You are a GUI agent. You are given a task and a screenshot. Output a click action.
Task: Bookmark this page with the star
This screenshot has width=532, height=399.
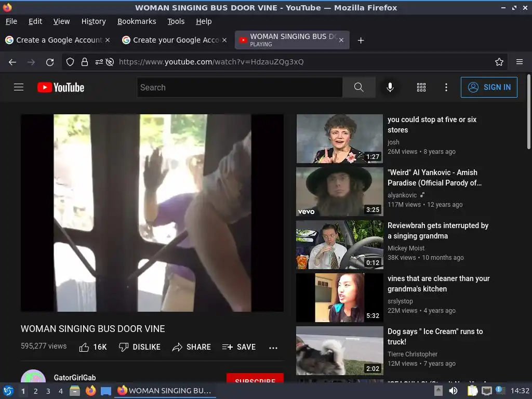(x=499, y=62)
